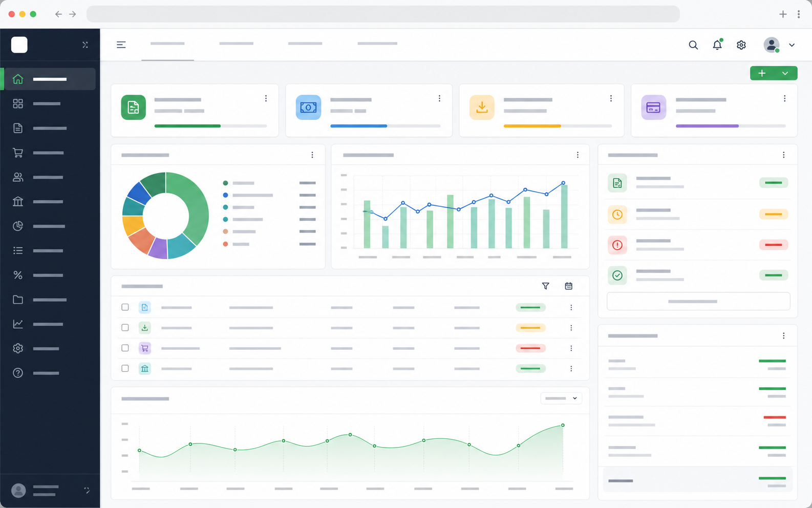This screenshot has height=508, width=812.
Task: Expand the green button's dropdown chevron
Action: pos(785,73)
